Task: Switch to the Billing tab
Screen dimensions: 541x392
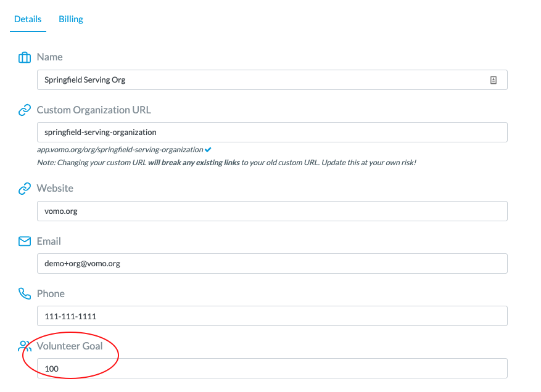Action: pyautogui.click(x=71, y=19)
